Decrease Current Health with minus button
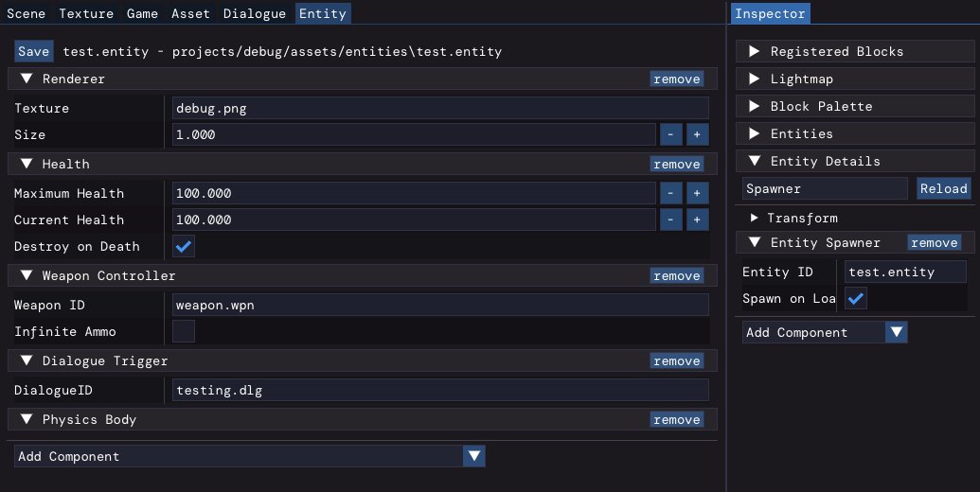 tap(670, 220)
